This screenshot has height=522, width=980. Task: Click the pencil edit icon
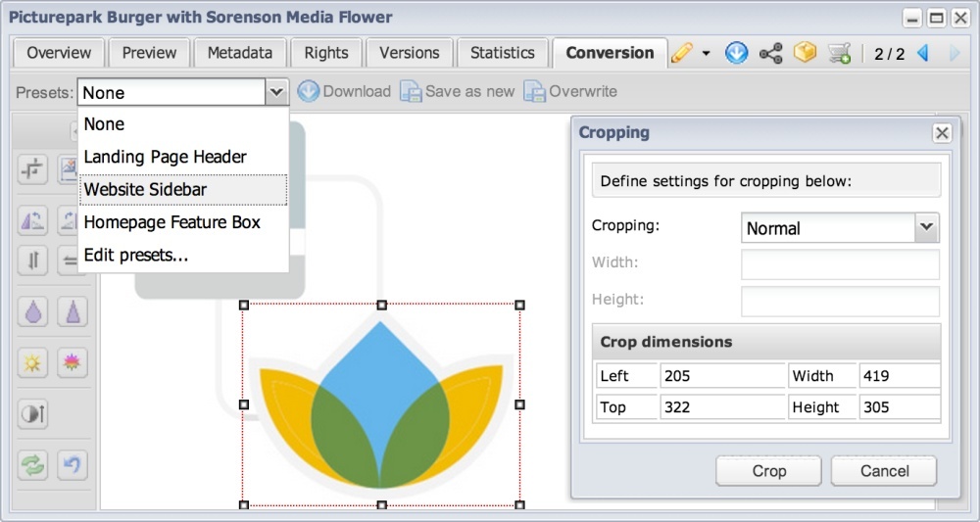tap(682, 54)
